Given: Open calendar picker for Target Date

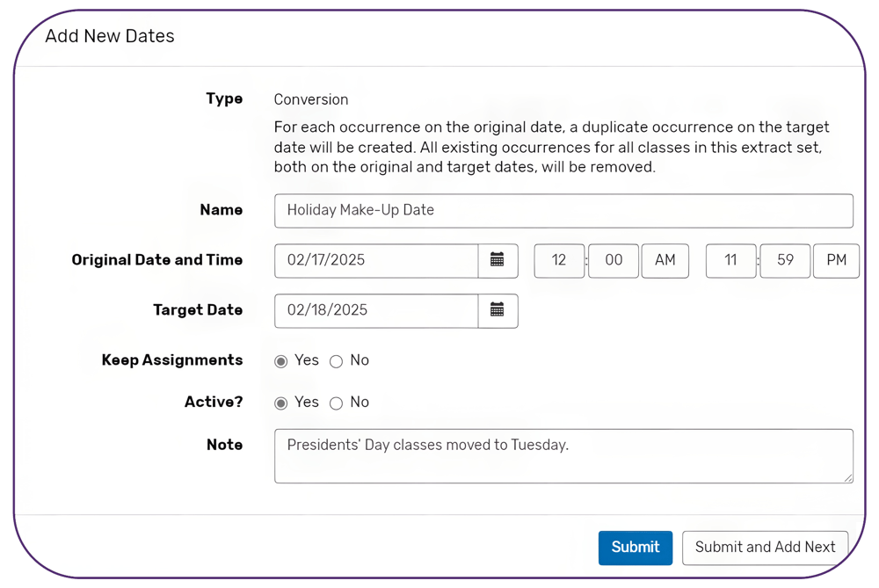Looking at the screenshot, I should click(498, 310).
